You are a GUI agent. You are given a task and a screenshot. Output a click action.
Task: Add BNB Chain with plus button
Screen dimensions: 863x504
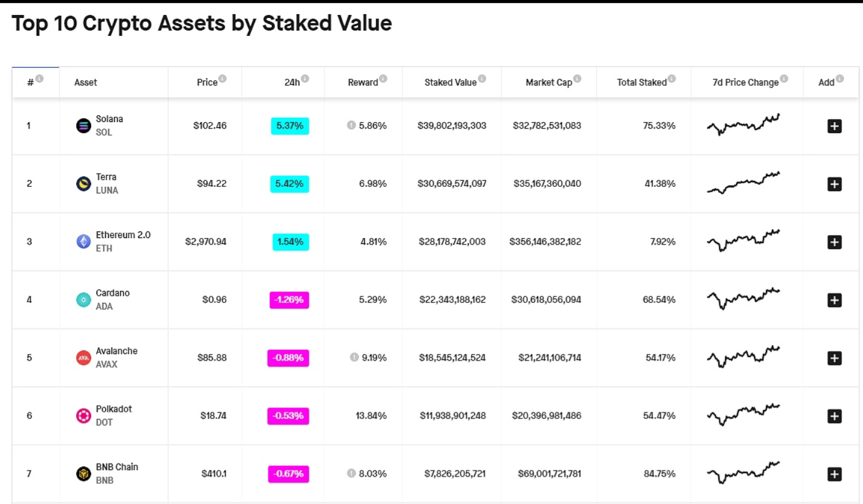pyautogui.click(x=834, y=474)
